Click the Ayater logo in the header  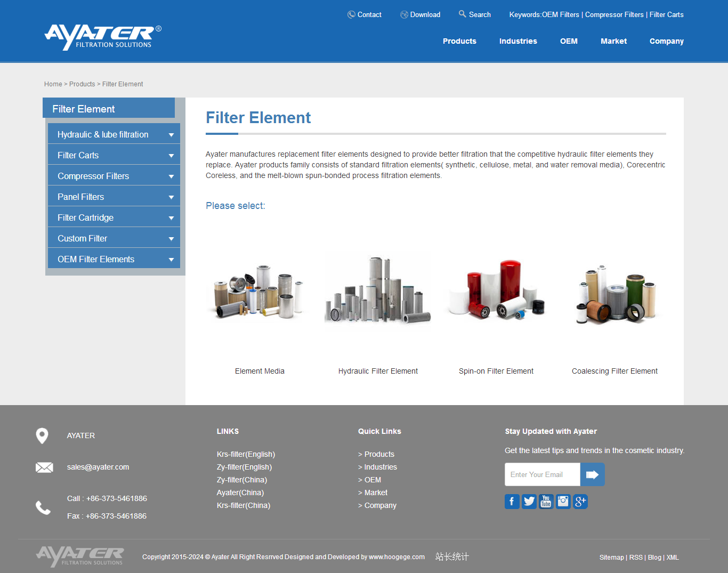103,37
